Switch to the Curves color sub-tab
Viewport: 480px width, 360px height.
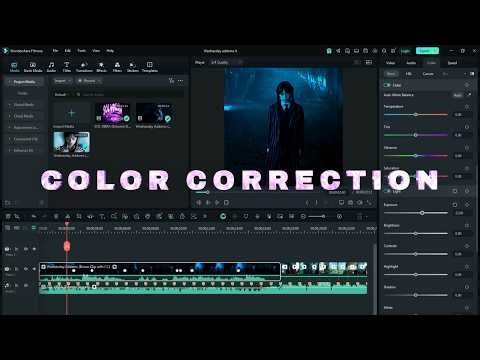coord(428,74)
